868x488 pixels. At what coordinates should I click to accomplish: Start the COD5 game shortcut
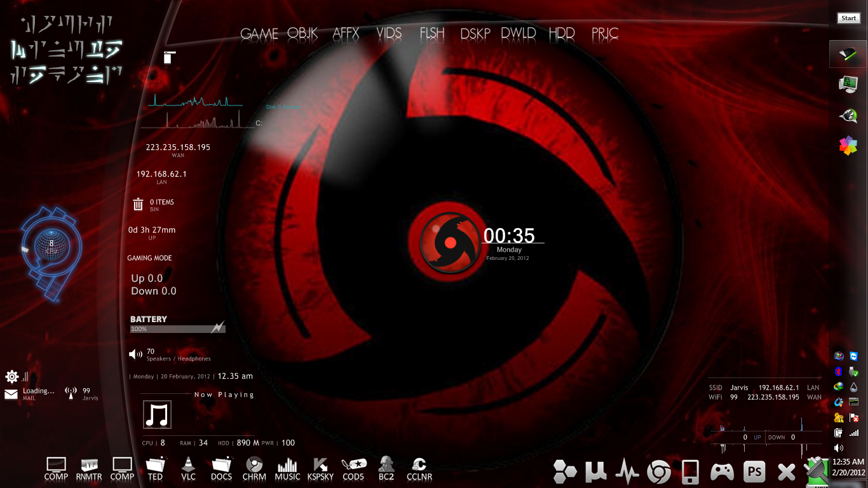pos(353,469)
